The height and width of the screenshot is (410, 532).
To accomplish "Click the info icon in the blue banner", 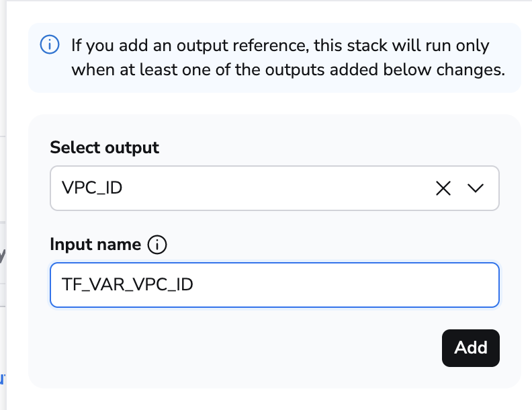I will [49, 46].
